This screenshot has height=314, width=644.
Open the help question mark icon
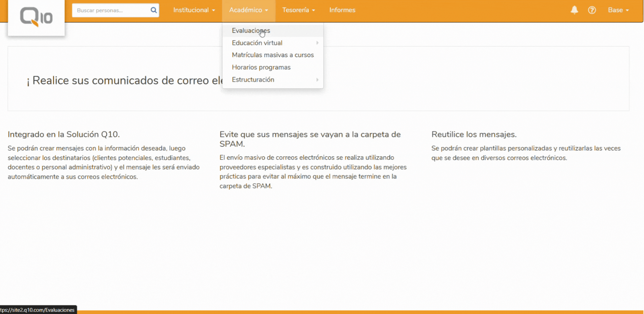pyautogui.click(x=592, y=10)
